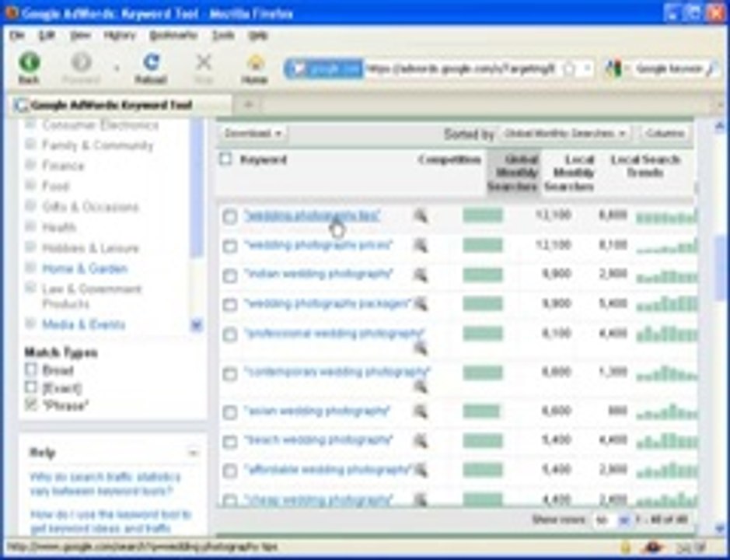This screenshot has width=730, height=560.
Task: Open a new tab with plus button
Action: tap(248, 104)
